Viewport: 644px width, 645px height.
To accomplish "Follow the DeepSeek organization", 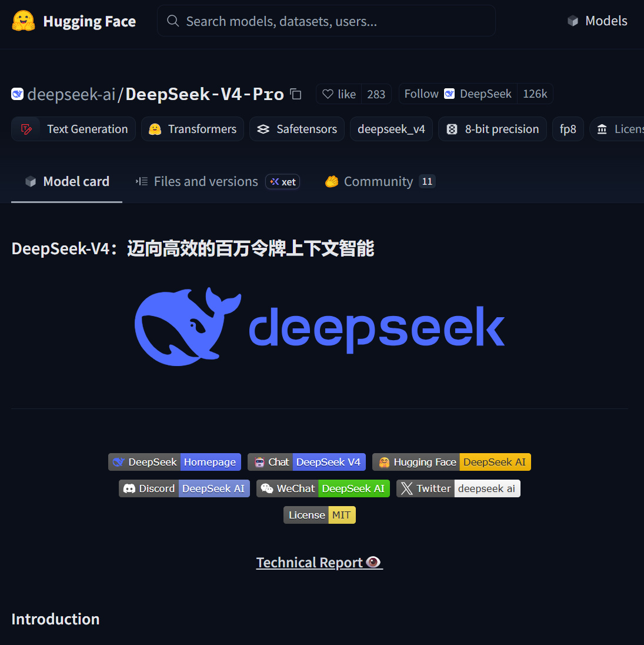I will point(421,94).
